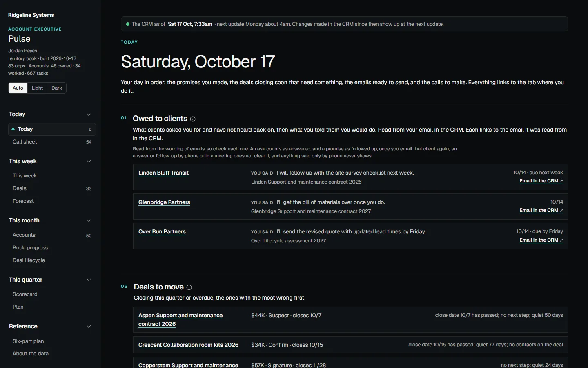Collapse the Reference section chevron
Screen dimensions: 588x368
pos(89,327)
